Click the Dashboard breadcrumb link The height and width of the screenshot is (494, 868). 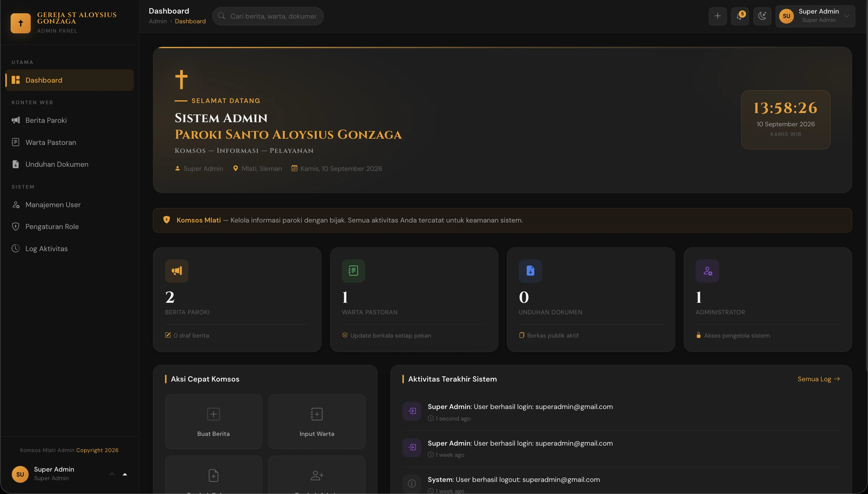pos(190,21)
